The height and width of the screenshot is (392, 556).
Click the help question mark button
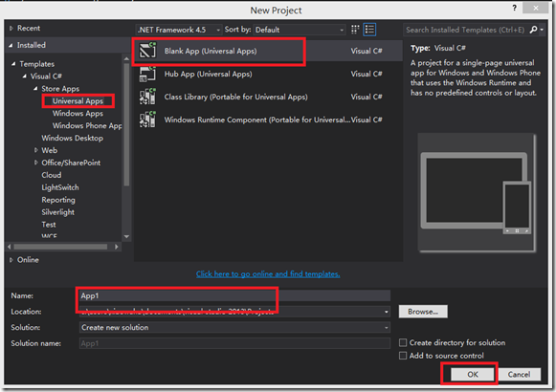point(514,8)
